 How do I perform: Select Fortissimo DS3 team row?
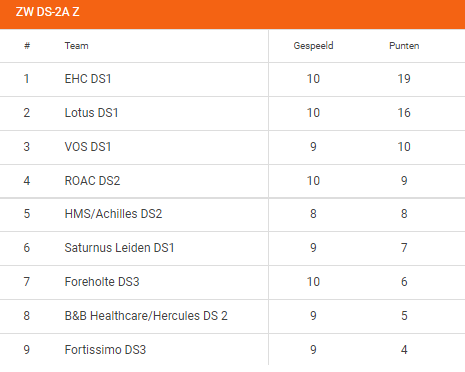tap(232, 350)
